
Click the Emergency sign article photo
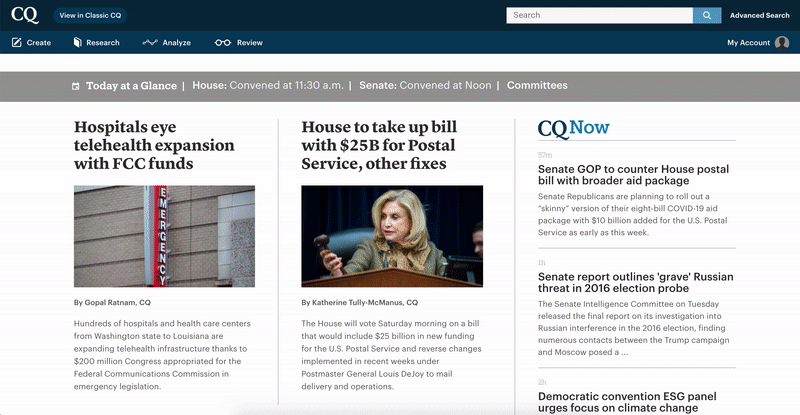pos(164,236)
